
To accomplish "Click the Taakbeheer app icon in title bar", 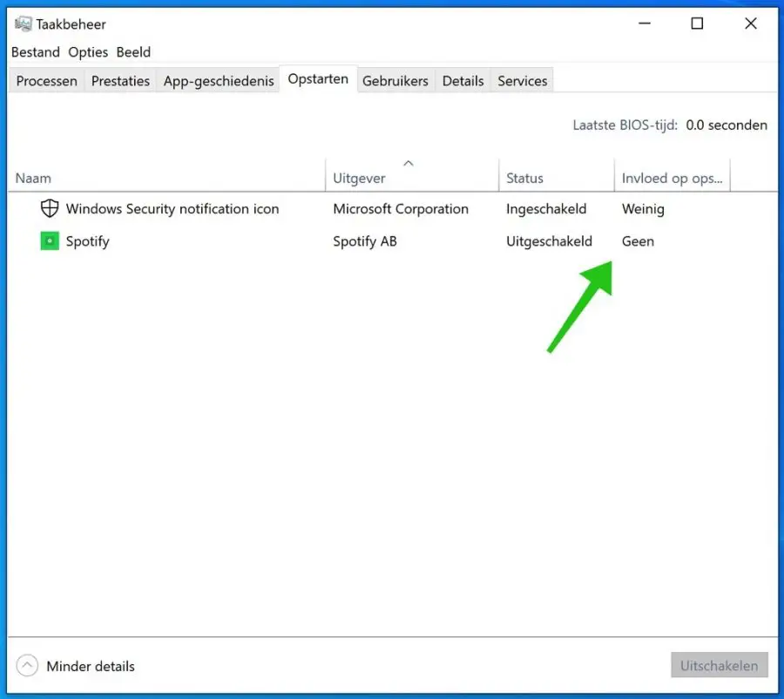I will tap(23, 24).
